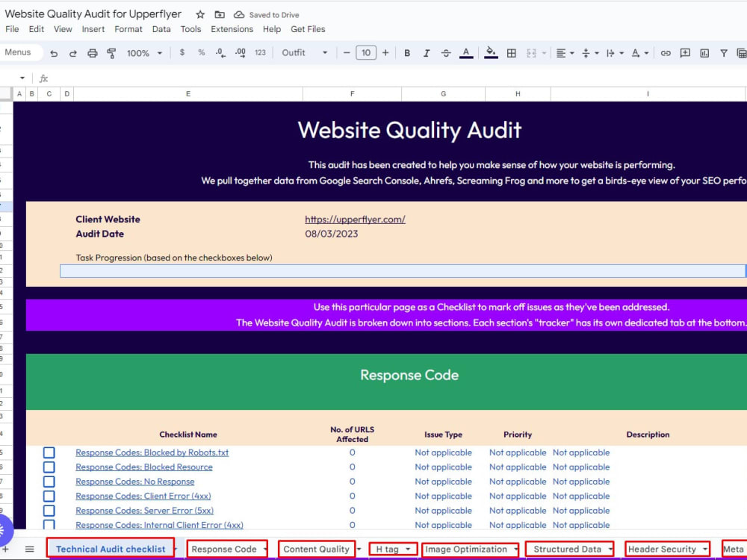Open the all sheets list
The height and width of the screenshot is (560, 747).
[30, 549]
